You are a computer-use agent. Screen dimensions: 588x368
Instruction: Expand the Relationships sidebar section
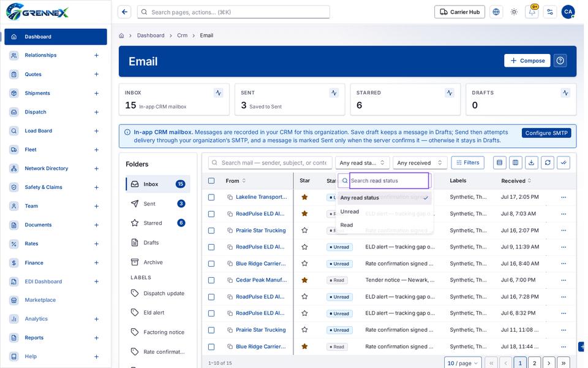pos(96,55)
